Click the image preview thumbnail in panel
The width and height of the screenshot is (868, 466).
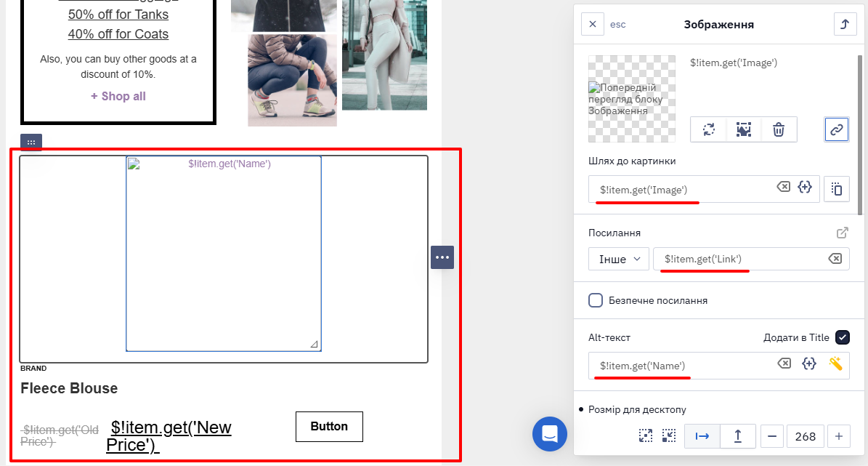tap(632, 99)
